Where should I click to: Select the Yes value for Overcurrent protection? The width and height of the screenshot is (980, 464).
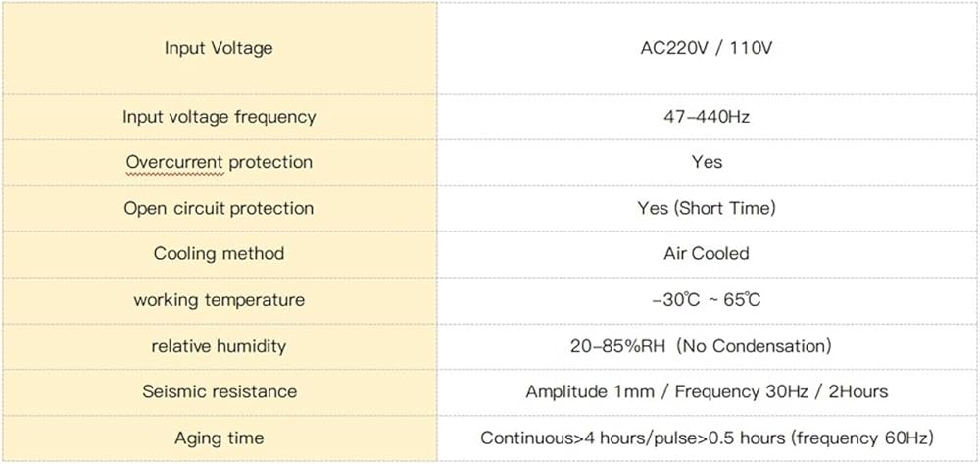(x=707, y=162)
